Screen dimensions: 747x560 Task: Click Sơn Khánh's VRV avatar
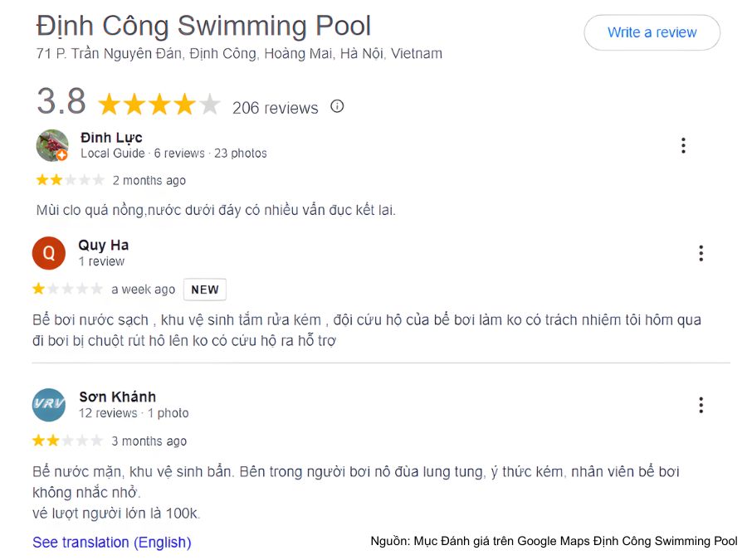click(x=49, y=405)
